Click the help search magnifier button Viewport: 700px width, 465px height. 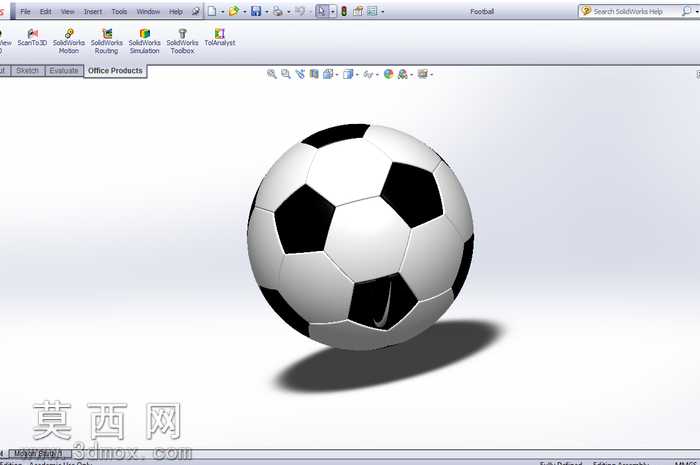coord(687,11)
